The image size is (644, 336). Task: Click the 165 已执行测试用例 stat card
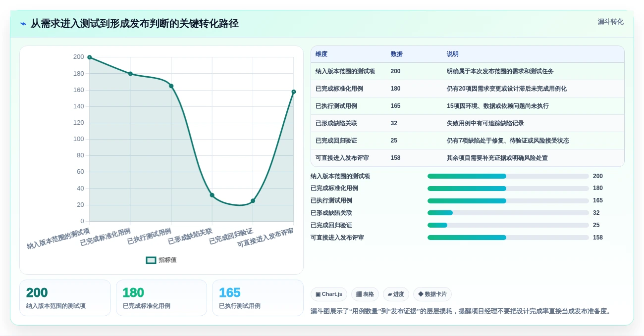[x=258, y=298]
